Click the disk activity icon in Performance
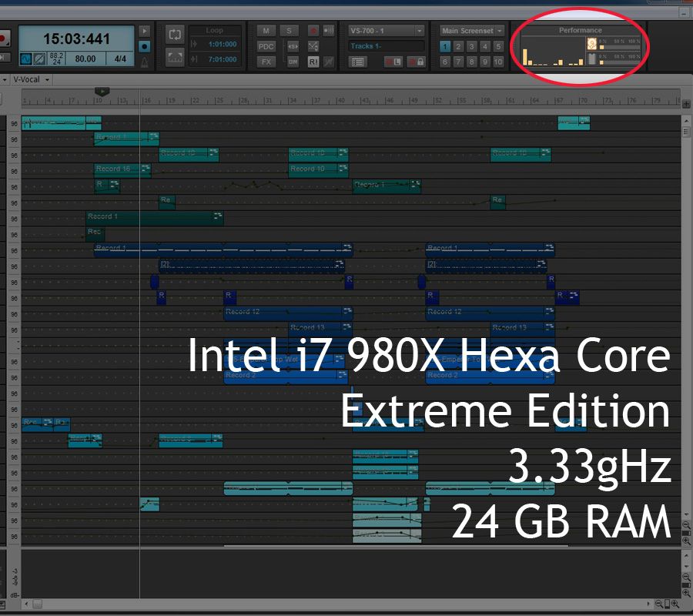Viewport: 693px width, 616px height. 592,59
